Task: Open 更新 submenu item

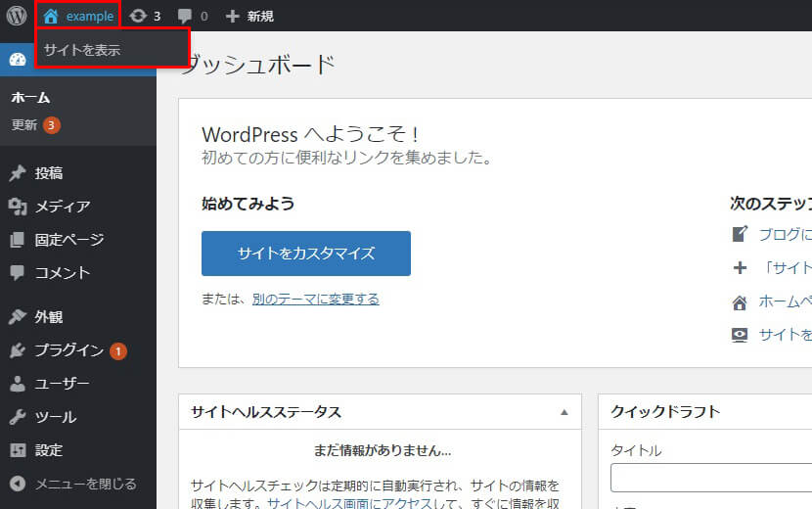Action: click(24, 125)
